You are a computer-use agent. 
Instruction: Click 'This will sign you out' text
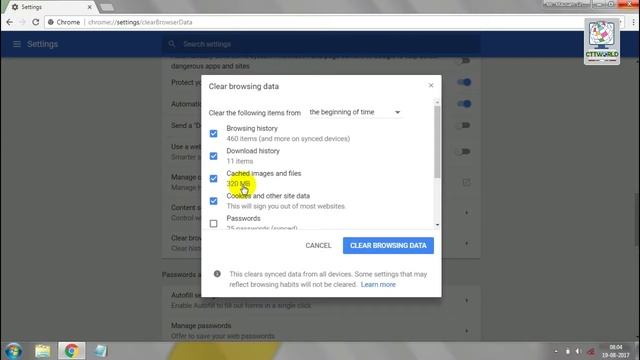pyautogui.click(x=286, y=206)
